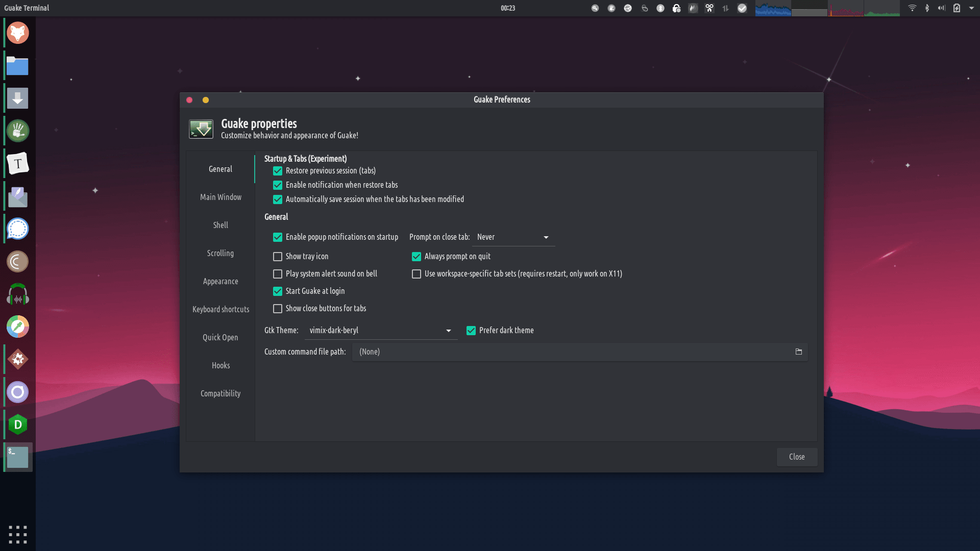Click the terminal icon in dock
Screen dimensions: 980x551
tap(18, 458)
